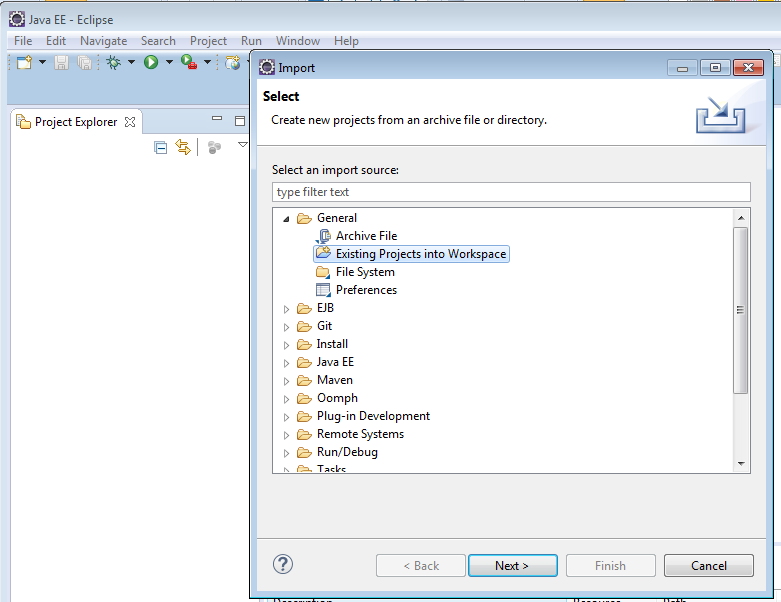
Task: Open the Window menu
Action: pyautogui.click(x=298, y=41)
